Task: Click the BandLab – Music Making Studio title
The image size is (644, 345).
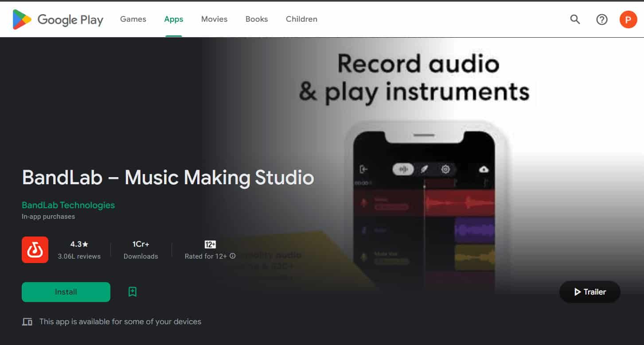Action: pos(168,178)
